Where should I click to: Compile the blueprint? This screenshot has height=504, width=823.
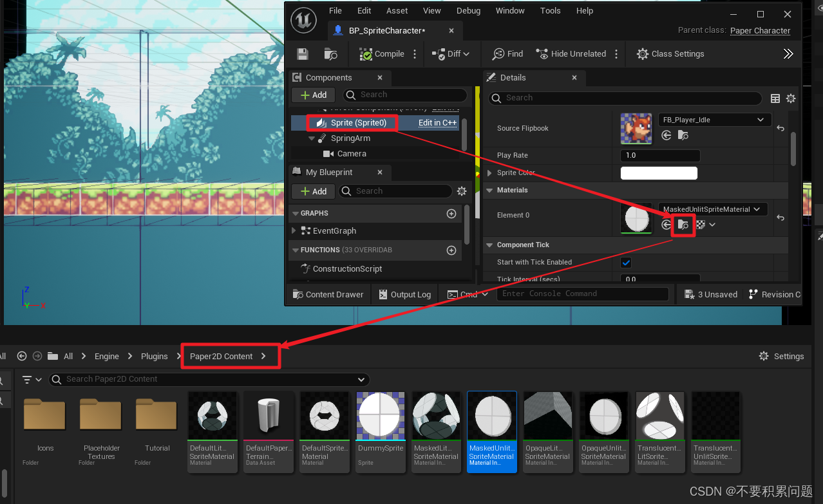coord(382,54)
